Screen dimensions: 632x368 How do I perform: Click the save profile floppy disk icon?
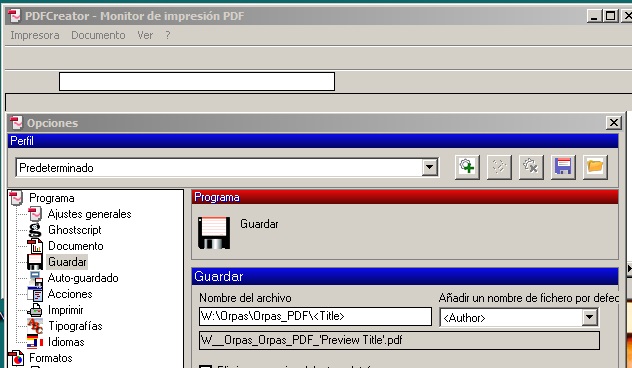click(x=563, y=166)
